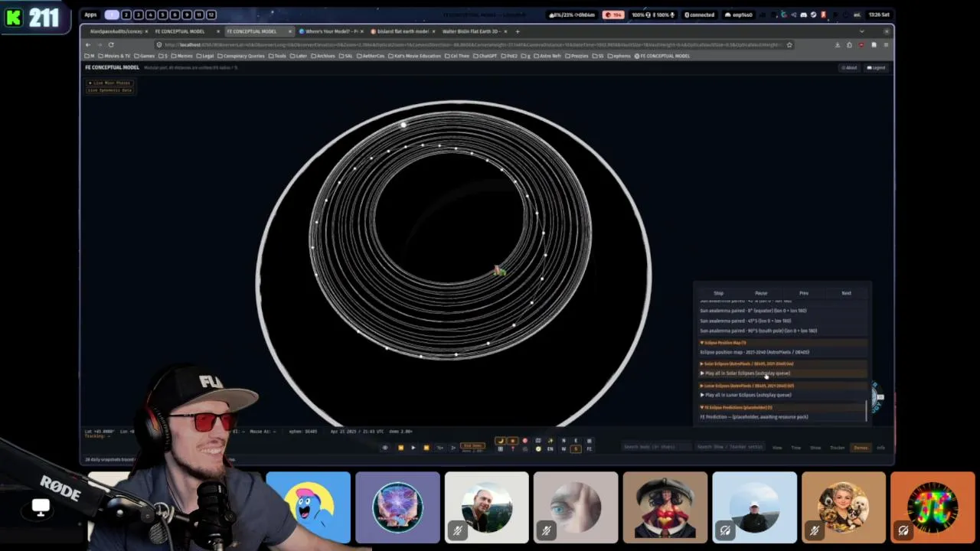Click the Legend button at top right

click(876, 67)
